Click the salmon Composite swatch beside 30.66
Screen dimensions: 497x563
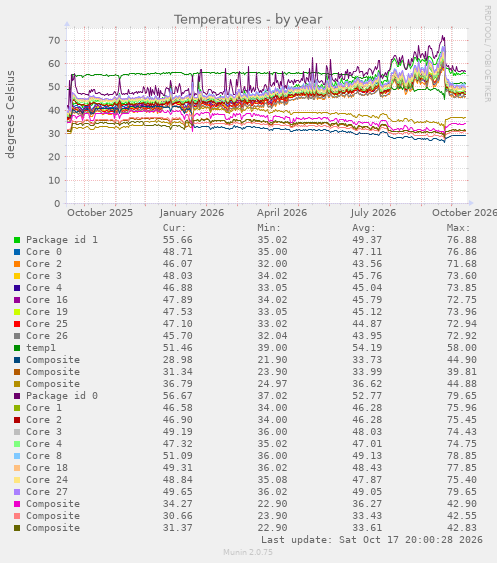[17, 516]
